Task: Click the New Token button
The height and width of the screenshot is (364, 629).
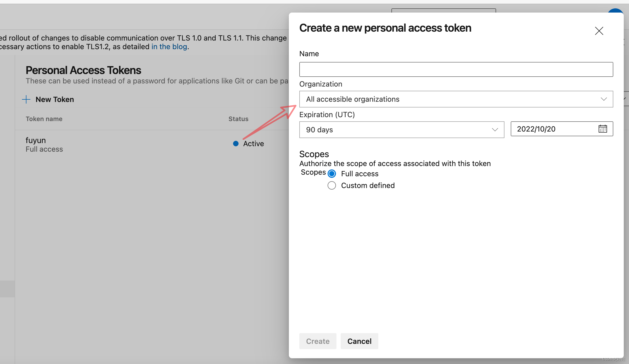Action: click(54, 99)
